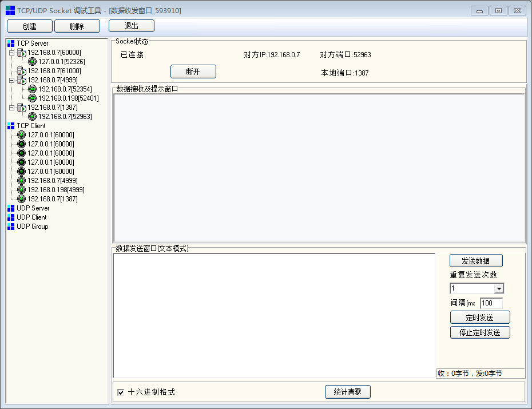Select the UDP Client node icon
Image resolution: width=532 pixels, height=409 pixels.
[11, 217]
